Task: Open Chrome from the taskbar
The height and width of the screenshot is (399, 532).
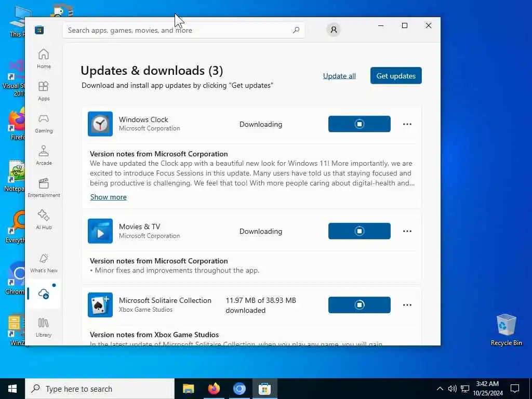Action: click(239, 389)
